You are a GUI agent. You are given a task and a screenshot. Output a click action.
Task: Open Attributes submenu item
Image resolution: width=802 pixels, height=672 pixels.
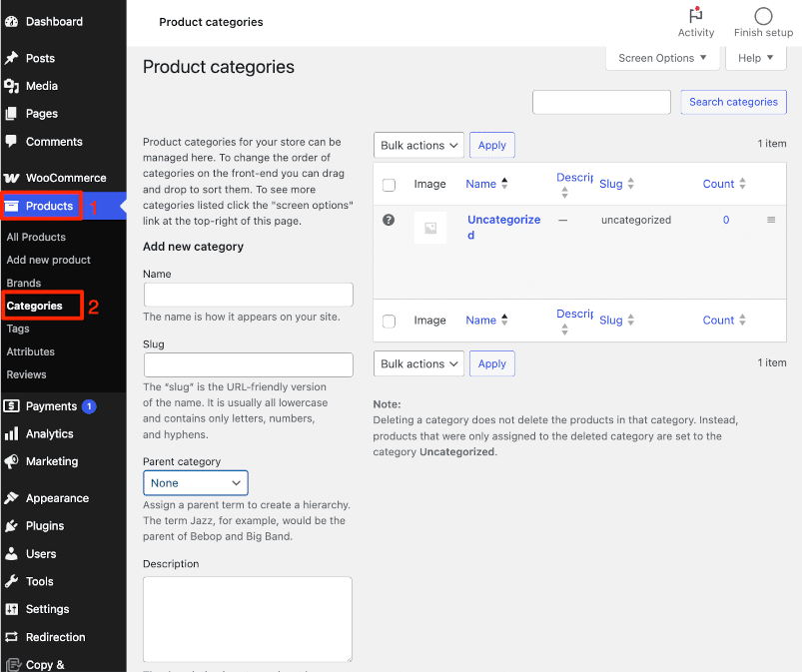31,351
